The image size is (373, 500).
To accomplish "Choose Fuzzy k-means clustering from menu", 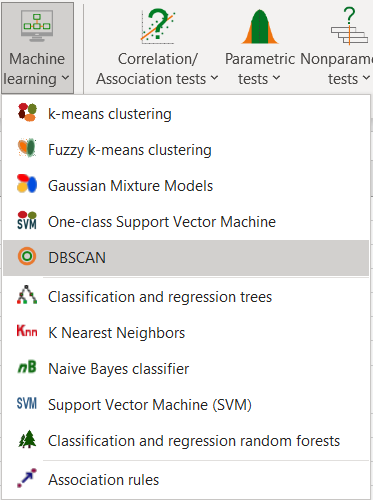I will click(186, 150).
